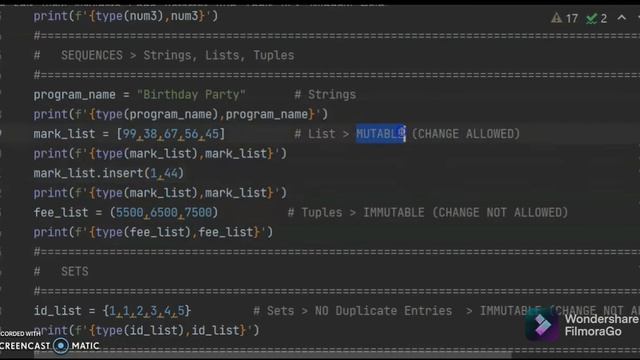This screenshot has width=640, height=360.
Task: Click the warnings indicator showing 17
Action: [x=564, y=18]
